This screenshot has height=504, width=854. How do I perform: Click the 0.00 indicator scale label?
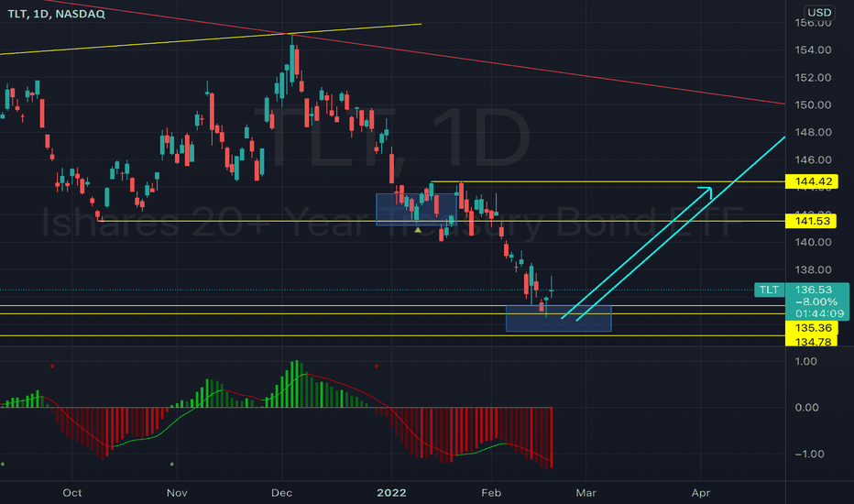pos(806,408)
